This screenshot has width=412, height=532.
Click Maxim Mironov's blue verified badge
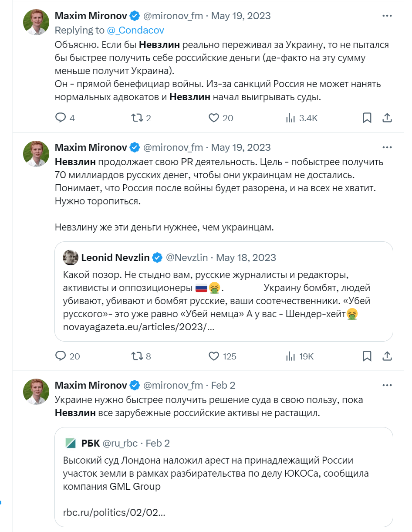click(x=134, y=16)
